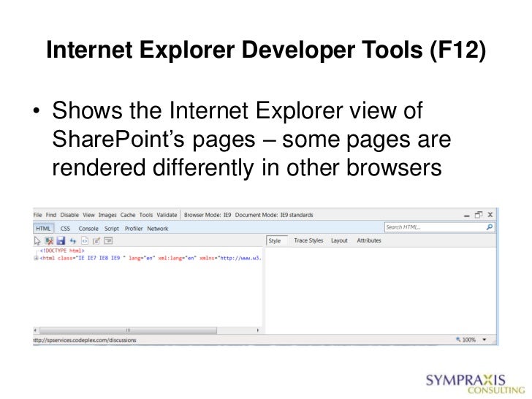
Task: Open Document Mode: IE9 standards menu
Action: tap(274, 215)
